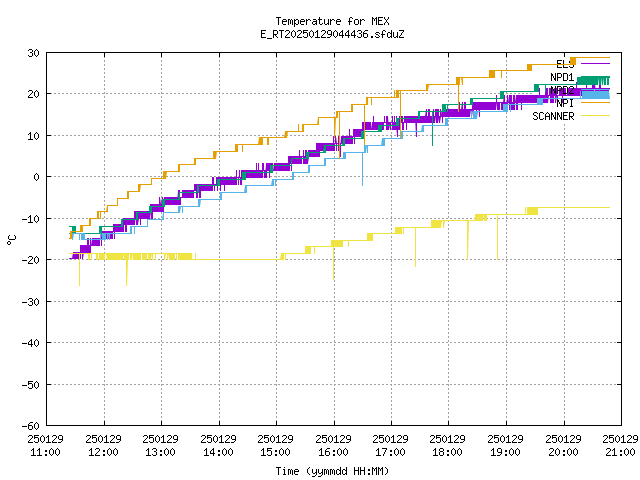
Task: Click the x-axis tick label 250129 13:00
Action: [160, 446]
